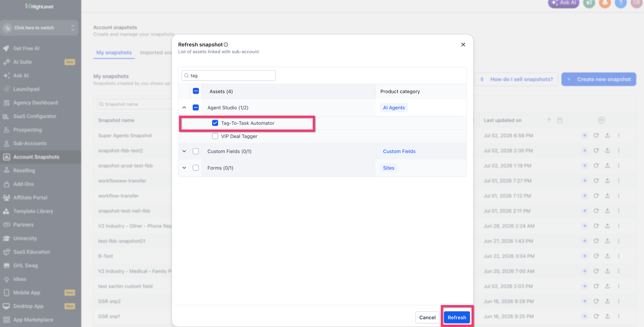The height and width of the screenshot is (327, 644).
Task: Click share icon for snapshot-fbb-test2 row
Action: 607,150
